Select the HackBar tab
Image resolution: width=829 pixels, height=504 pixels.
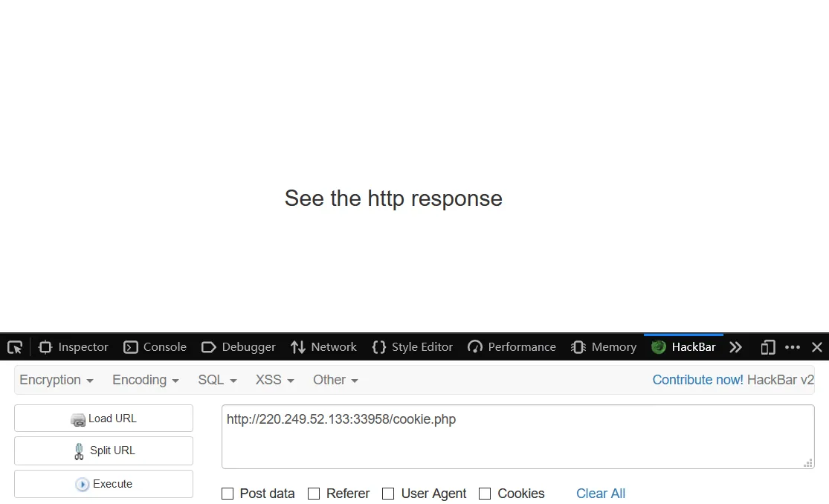tap(683, 347)
